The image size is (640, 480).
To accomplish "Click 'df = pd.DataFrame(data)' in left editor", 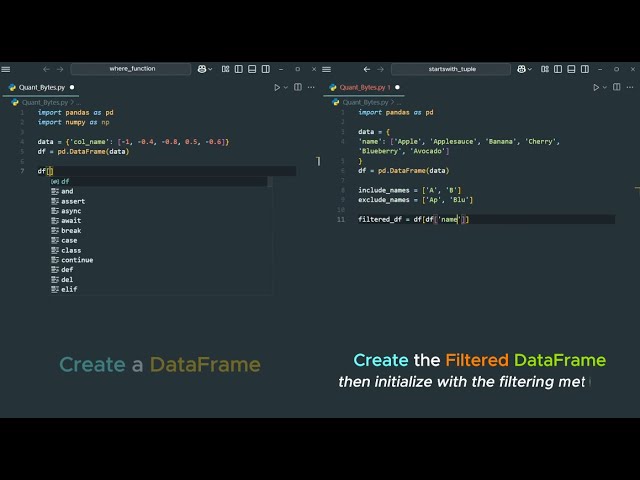I will click(x=83, y=151).
